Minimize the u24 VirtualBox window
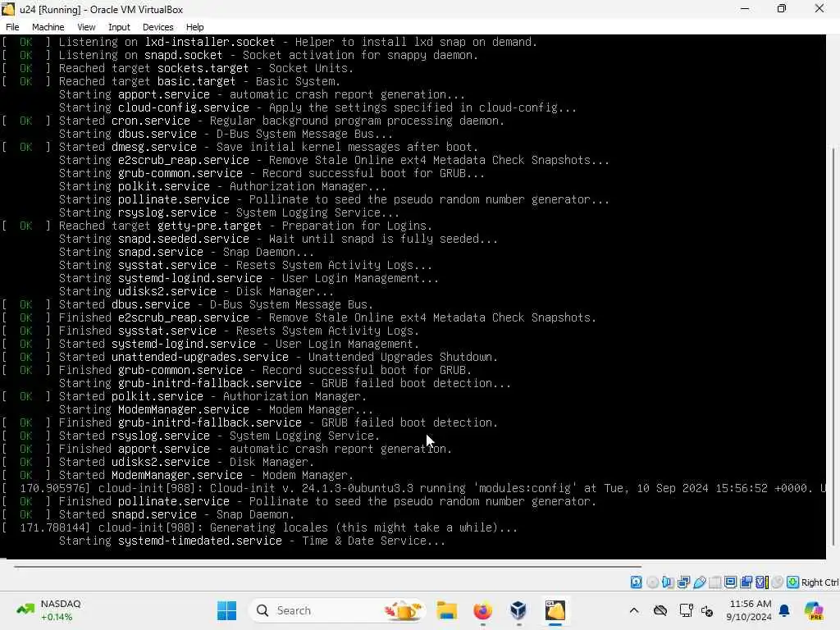The height and width of the screenshot is (630, 840). (x=745, y=9)
